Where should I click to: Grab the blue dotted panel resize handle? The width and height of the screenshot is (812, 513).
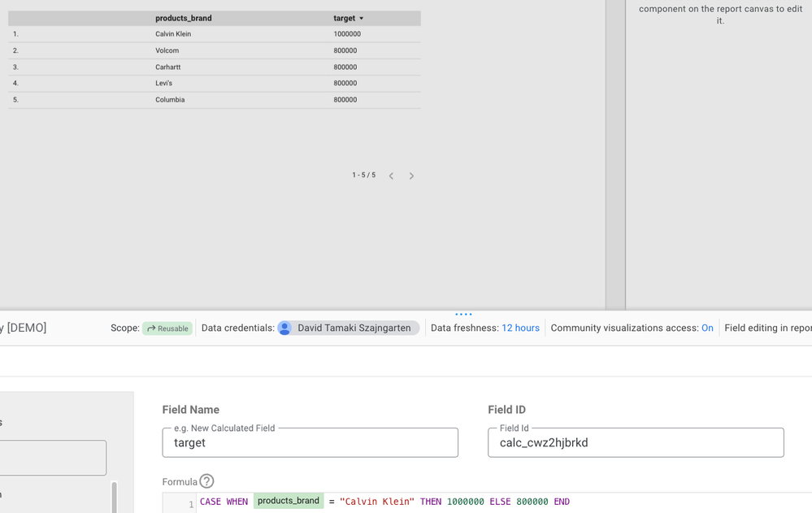pyautogui.click(x=463, y=314)
